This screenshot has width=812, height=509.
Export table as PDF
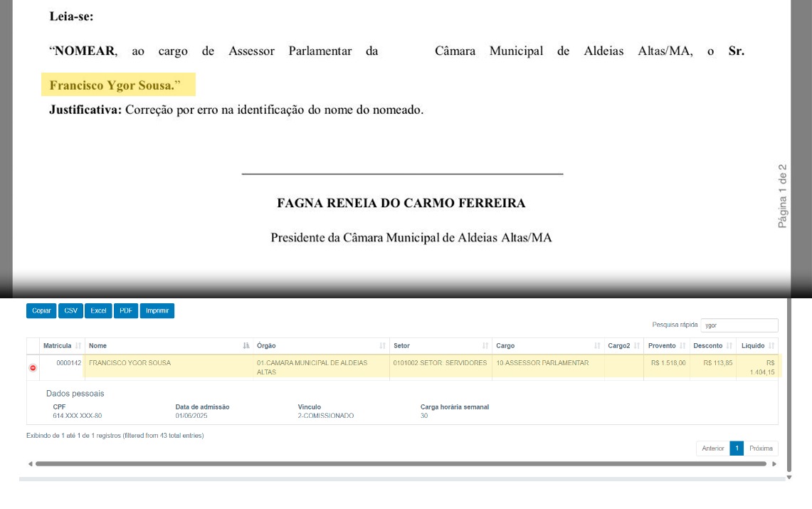pyautogui.click(x=126, y=311)
